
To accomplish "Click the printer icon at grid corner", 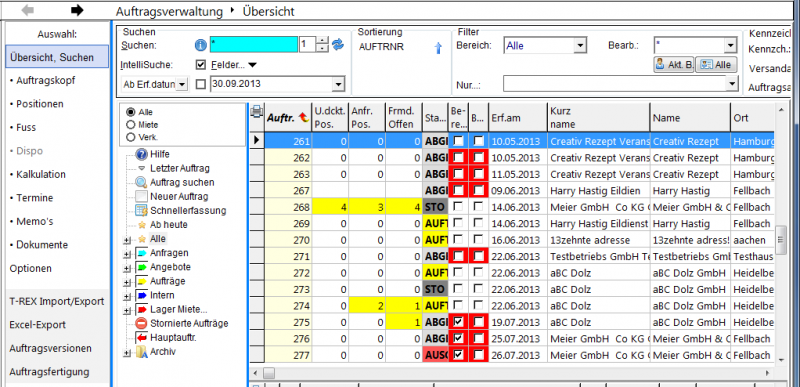I will [257, 112].
